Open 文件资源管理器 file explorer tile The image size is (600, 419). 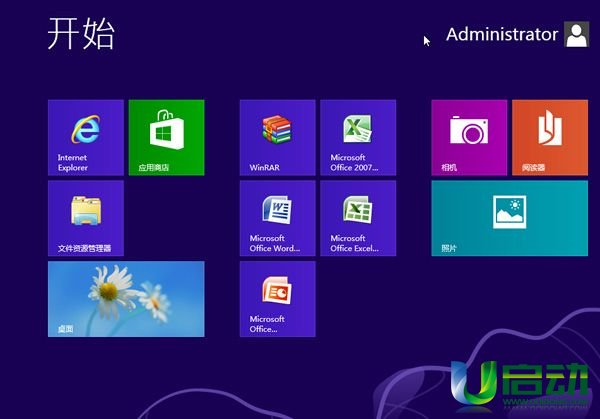(x=86, y=218)
